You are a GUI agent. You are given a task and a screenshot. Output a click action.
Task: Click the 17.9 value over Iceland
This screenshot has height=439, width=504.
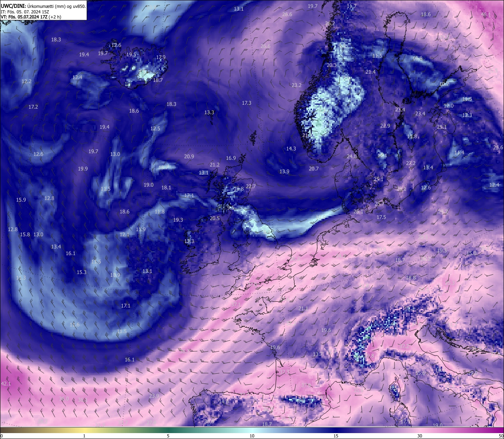(x=161, y=57)
